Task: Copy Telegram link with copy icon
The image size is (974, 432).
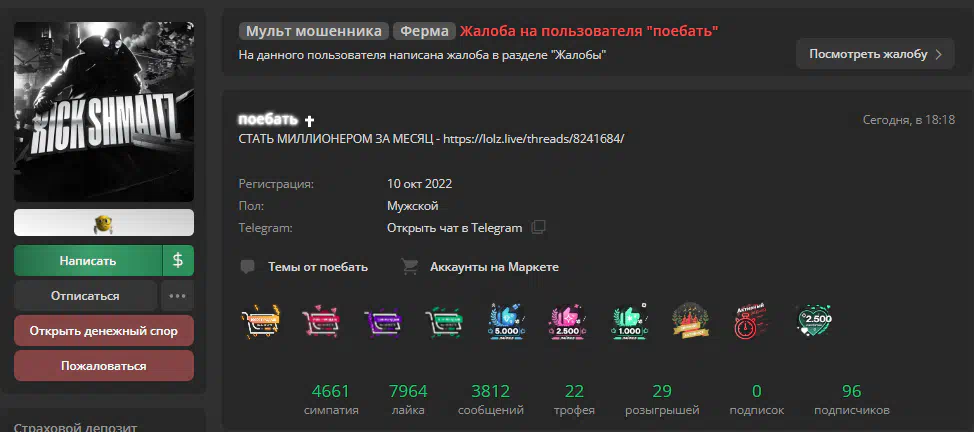Action: point(538,227)
